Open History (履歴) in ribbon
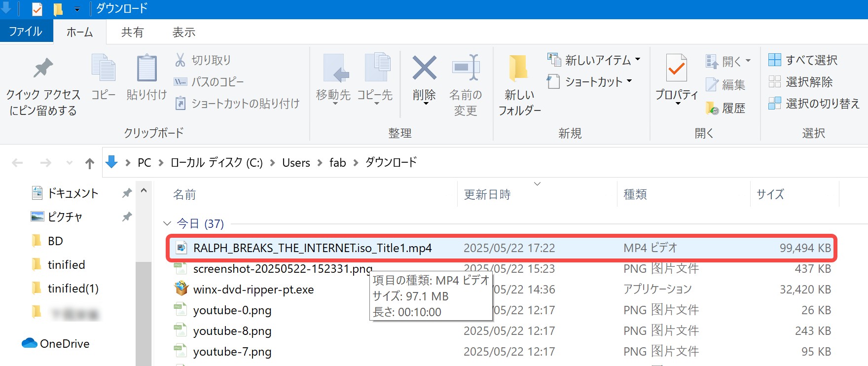Image resolution: width=868 pixels, height=366 pixels. [x=725, y=108]
